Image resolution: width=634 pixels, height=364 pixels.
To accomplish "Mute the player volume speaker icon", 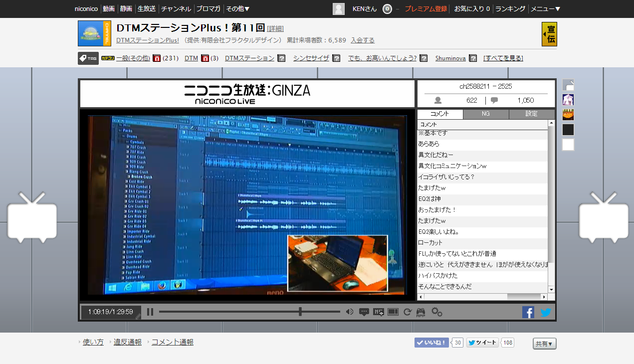I will click(350, 312).
